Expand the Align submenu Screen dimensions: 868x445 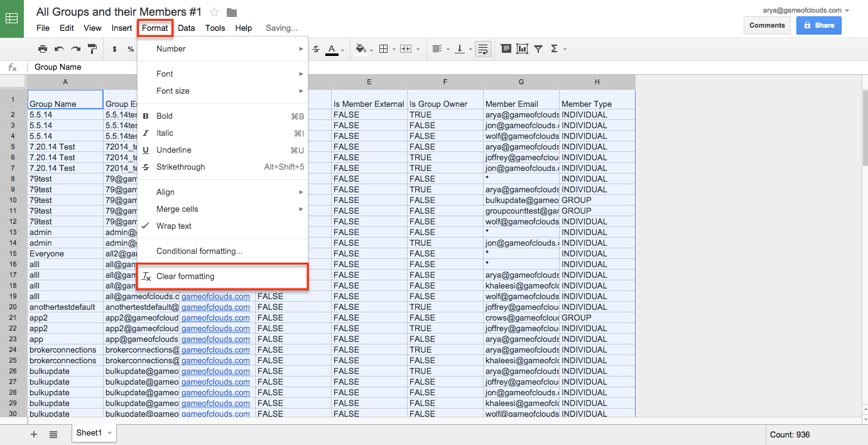(222, 192)
